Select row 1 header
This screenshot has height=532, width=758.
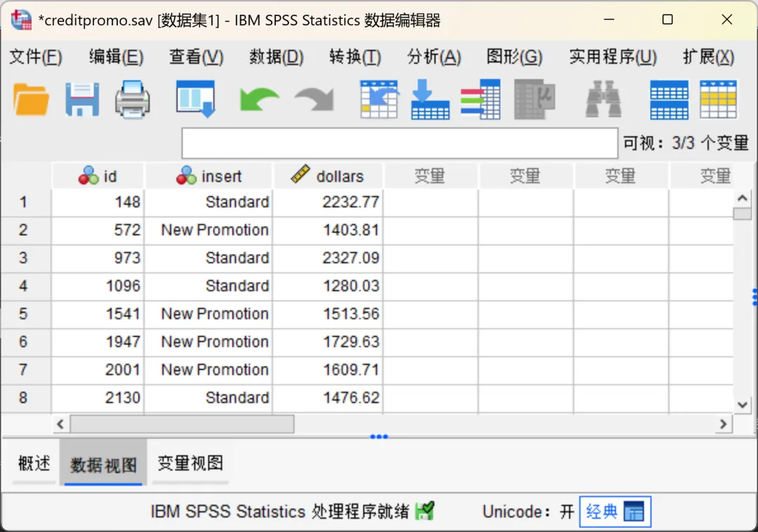point(26,202)
